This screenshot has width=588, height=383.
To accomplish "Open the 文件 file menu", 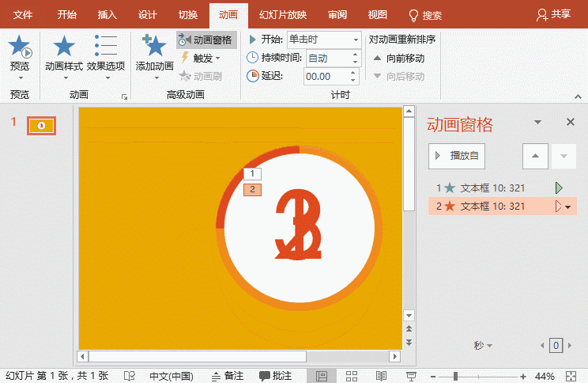I will tap(23, 15).
